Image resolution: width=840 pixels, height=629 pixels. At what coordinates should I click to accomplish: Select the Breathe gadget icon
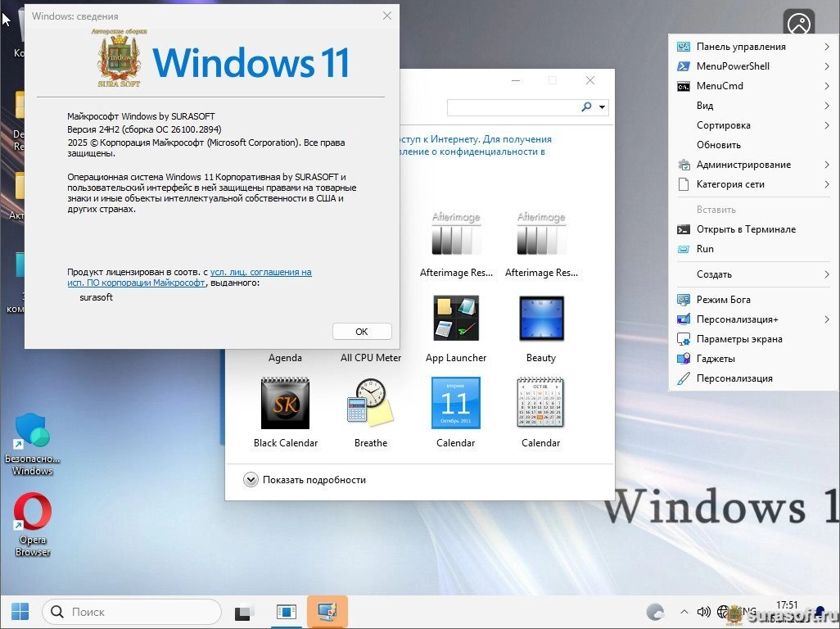click(x=370, y=404)
